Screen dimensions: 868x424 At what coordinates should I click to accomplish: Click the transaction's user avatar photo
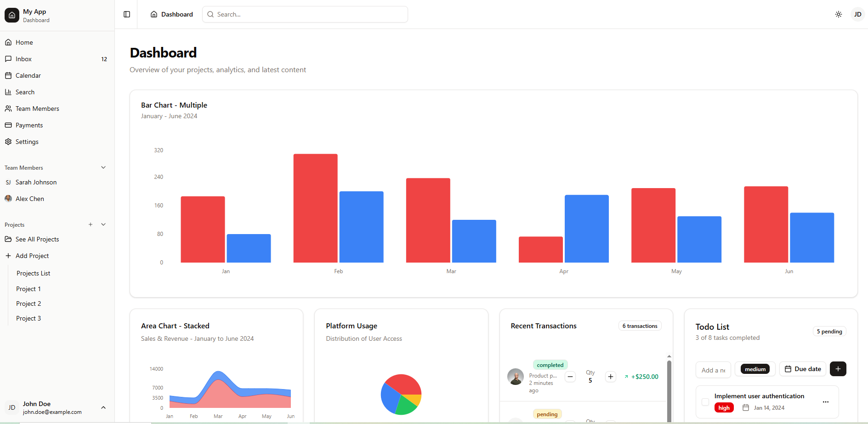click(516, 377)
